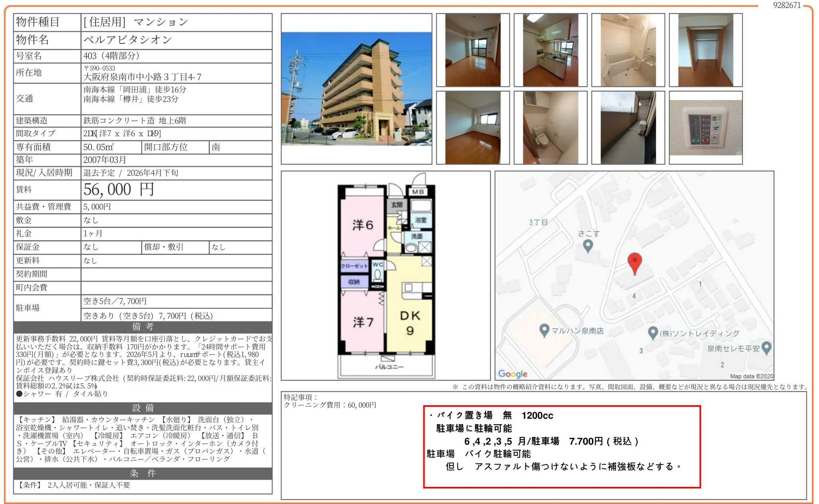Click the Google logo on the map

(x=513, y=374)
